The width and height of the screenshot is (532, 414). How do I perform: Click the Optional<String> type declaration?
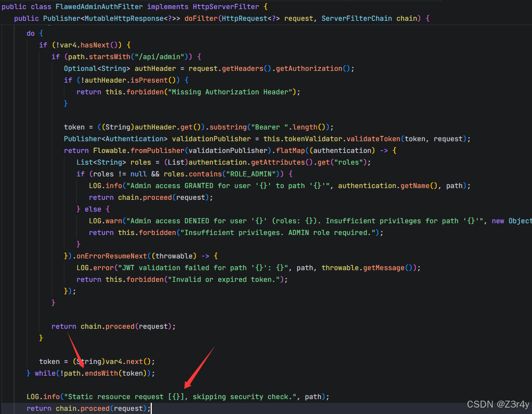click(x=97, y=69)
